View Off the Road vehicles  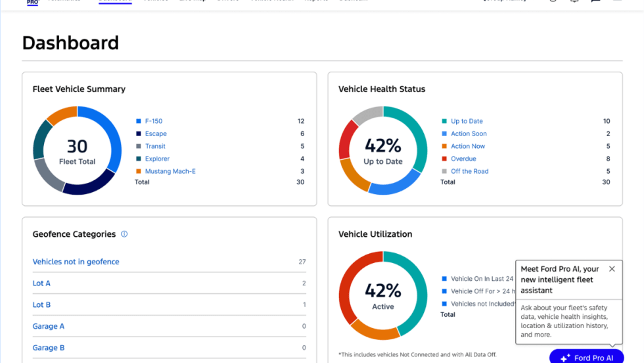pos(469,171)
